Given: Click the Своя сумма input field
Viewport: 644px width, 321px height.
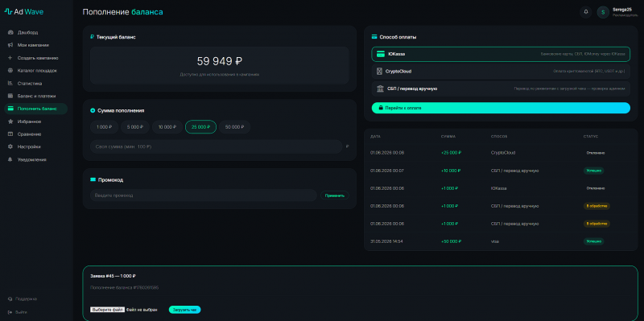Looking at the screenshot, I should tap(216, 146).
